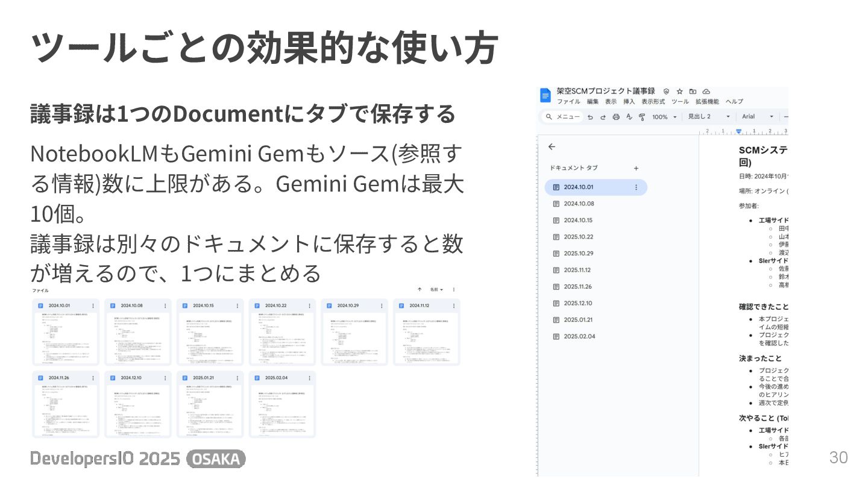The width and height of the screenshot is (868, 488).
Task: Open more actions on the 2024.10.15 file card
Action: pos(237,305)
